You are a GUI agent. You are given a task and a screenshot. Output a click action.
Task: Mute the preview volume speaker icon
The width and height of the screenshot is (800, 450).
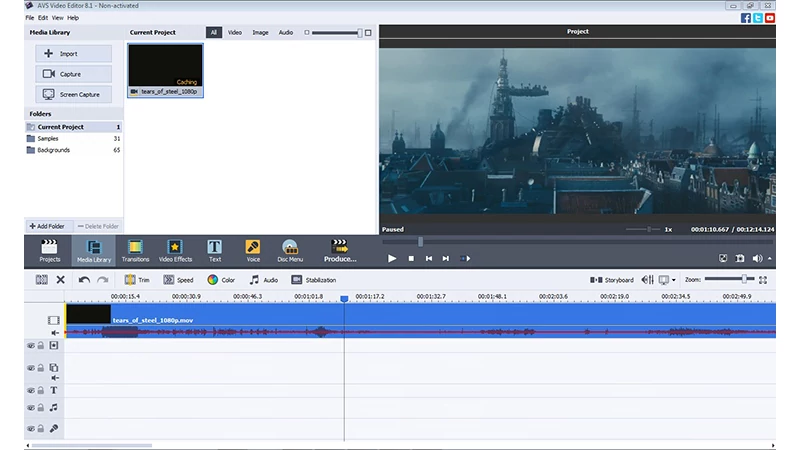[757, 258]
